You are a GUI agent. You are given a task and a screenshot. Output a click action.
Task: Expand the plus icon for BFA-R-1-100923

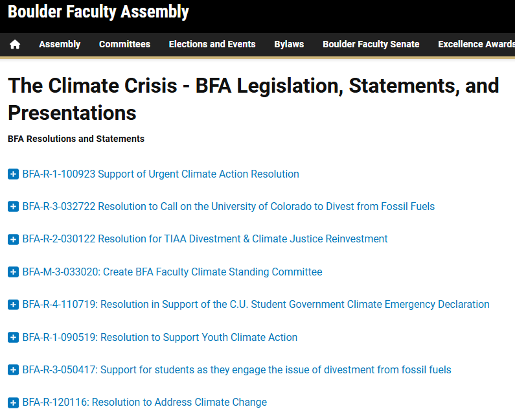(x=13, y=174)
